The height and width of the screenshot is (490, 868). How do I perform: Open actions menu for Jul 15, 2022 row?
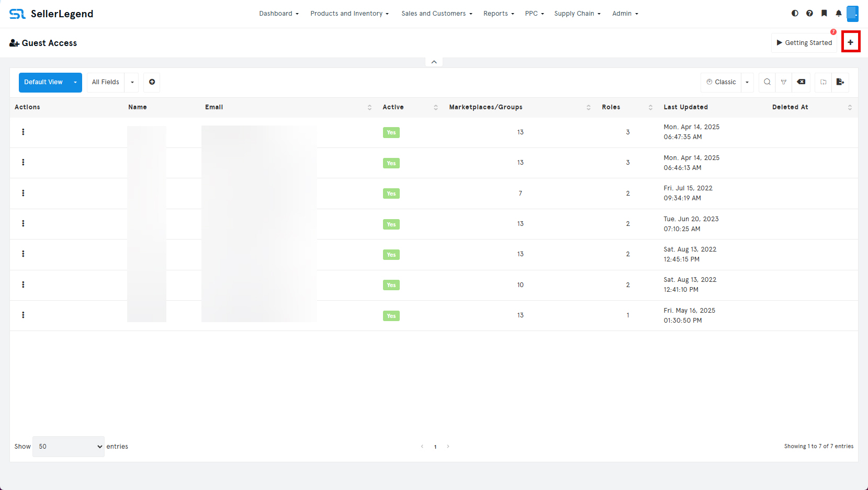[23, 193]
